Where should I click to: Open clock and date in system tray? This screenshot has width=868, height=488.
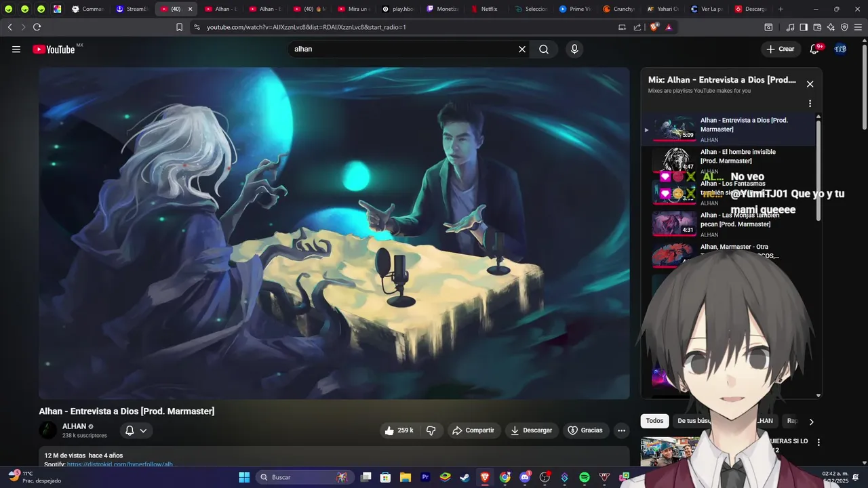(834, 477)
